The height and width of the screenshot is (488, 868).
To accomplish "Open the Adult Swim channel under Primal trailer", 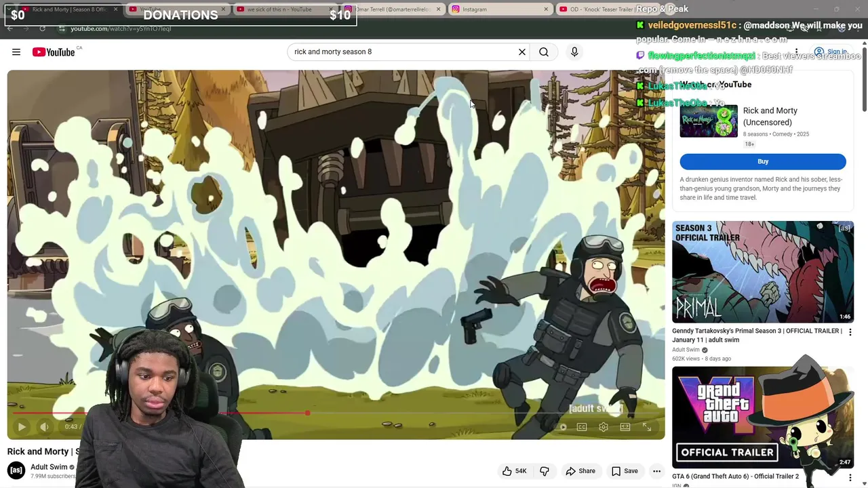I will click(x=686, y=350).
